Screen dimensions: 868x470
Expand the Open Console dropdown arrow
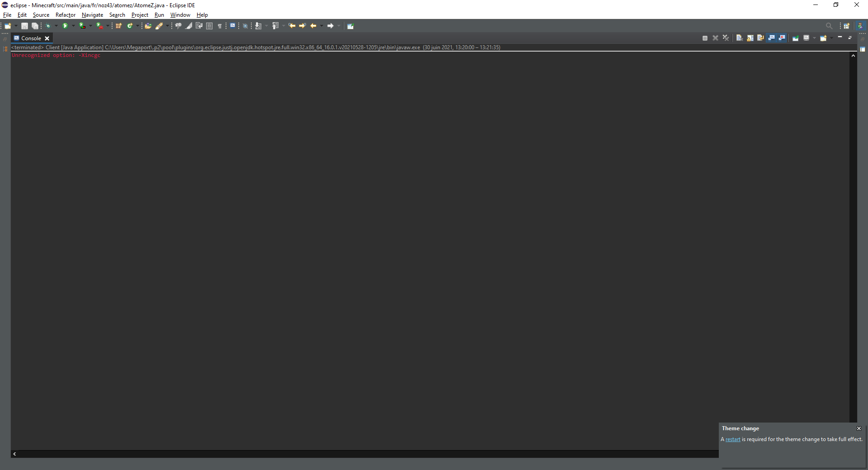tap(831, 38)
